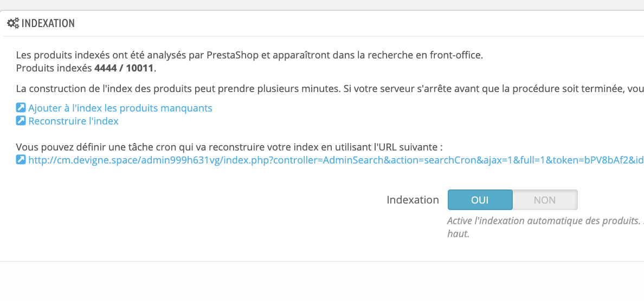Screen dimensions: 644x301
Task: Click the word 'haut.' ending the help text
Action: coord(459,235)
